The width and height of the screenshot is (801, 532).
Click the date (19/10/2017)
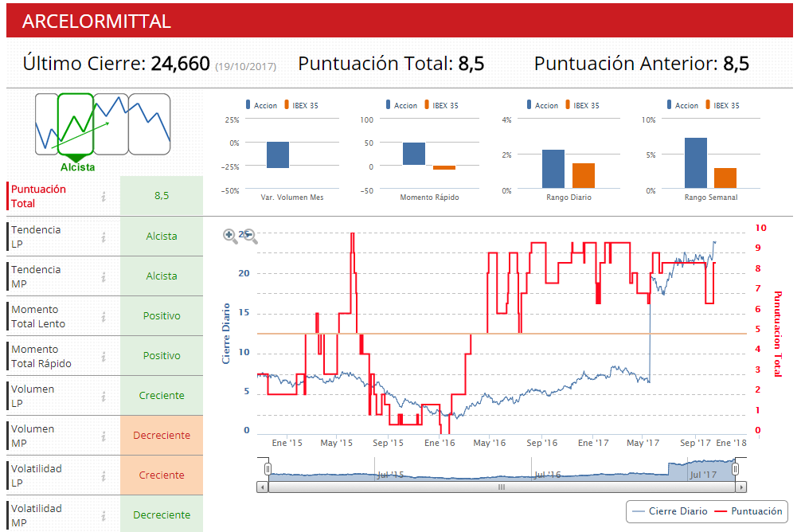coord(246,66)
